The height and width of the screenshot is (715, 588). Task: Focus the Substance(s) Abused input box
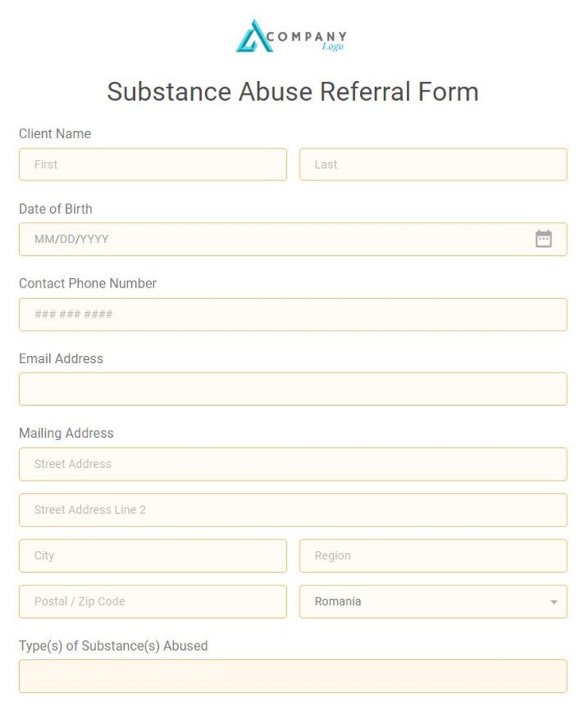pyautogui.click(x=293, y=676)
